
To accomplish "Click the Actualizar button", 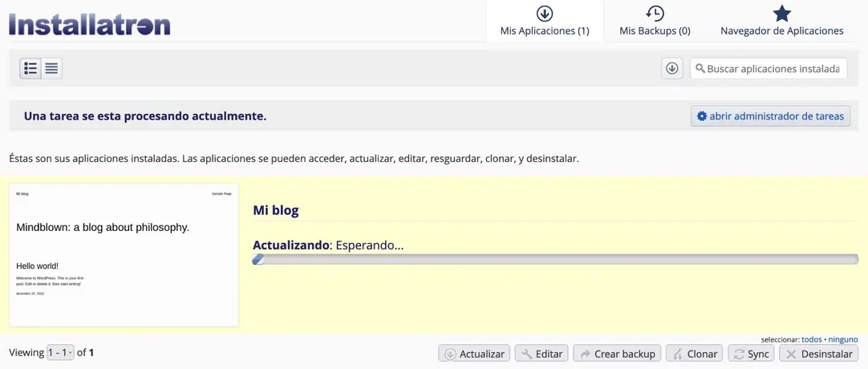I will 474,354.
